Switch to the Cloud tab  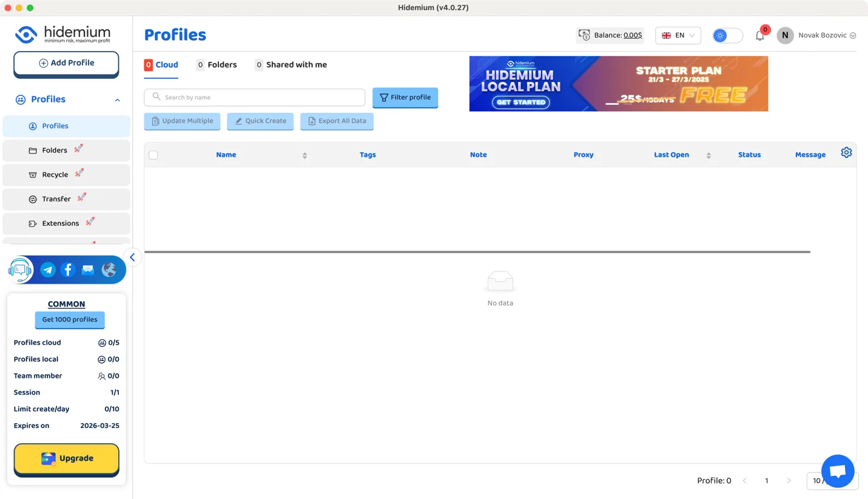tap(161, 65)
